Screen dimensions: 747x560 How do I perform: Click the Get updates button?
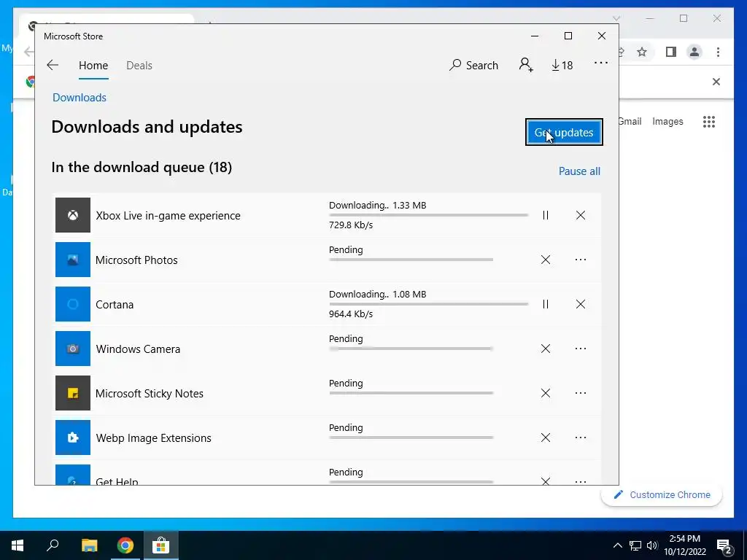[x=564, y=132]
